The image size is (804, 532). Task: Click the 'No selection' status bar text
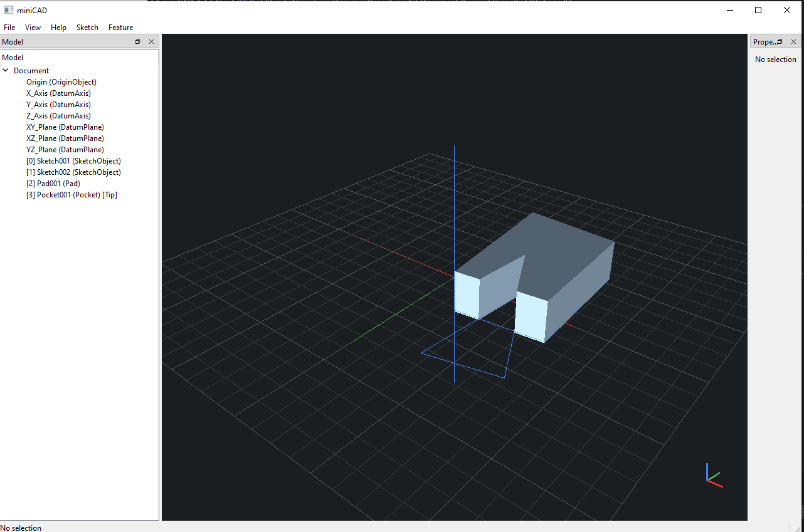[21, 528]
